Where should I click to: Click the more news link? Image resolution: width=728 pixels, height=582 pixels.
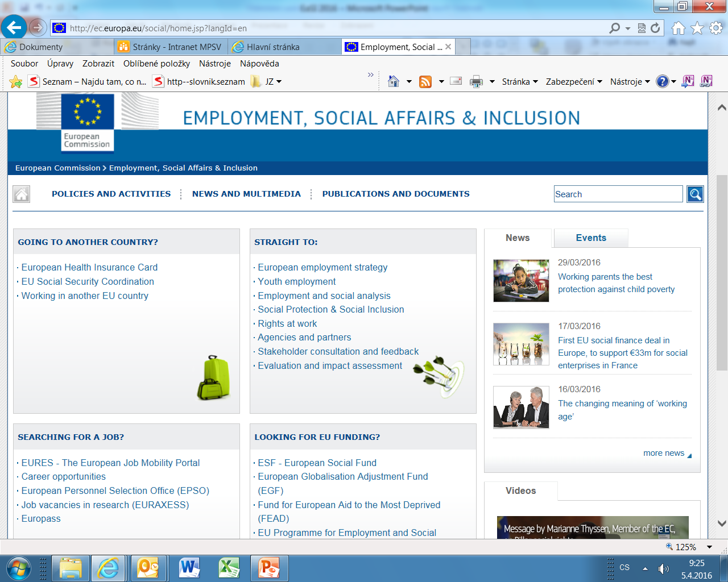click(664, 453)
